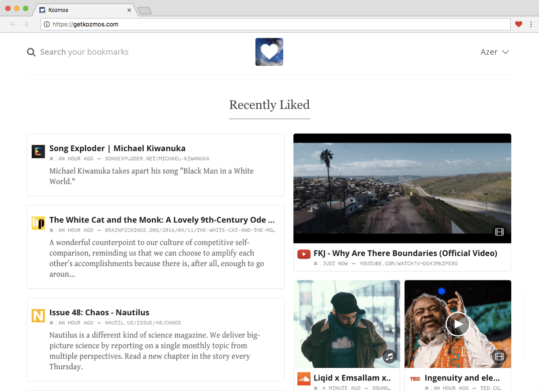Click the Kozmos tab favicon
The height and width of the screenshot is (392, 539).
click(42, 10)
